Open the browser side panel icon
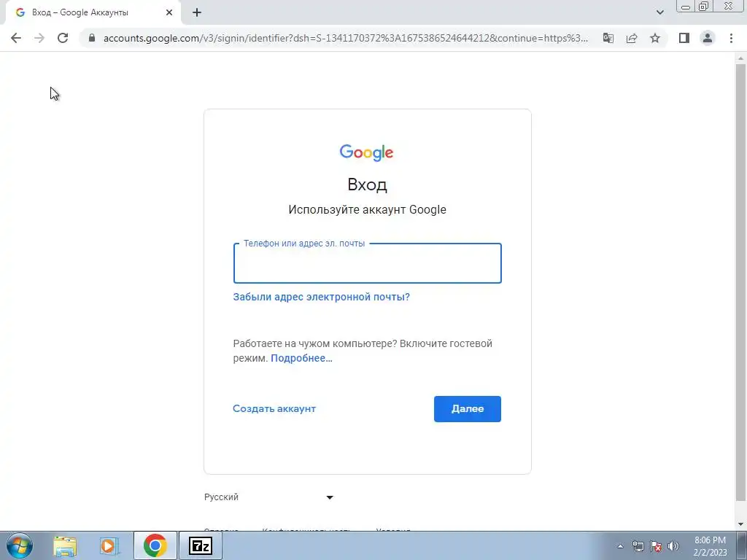Screen dimensions: 747x560 pyautogui.click(x=684, y=38)
